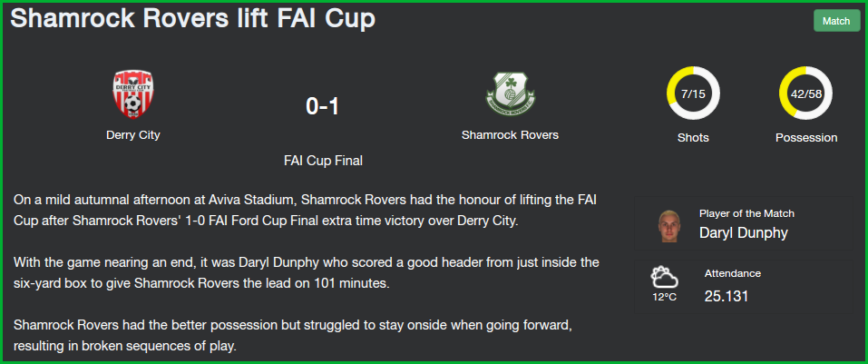This screenshot has width=868, height=364.
Task: Open the Match button
Action: point(836,21)
